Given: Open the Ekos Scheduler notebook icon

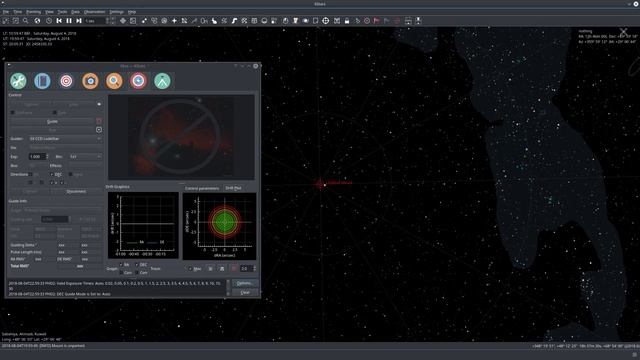Looking at the screenshot, I should pyautogui.click(x=42, y=81).
